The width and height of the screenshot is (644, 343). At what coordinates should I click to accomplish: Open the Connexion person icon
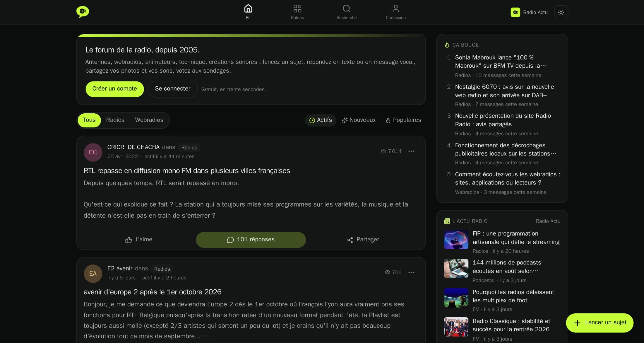pyautogui.click(x=396, y=9)
